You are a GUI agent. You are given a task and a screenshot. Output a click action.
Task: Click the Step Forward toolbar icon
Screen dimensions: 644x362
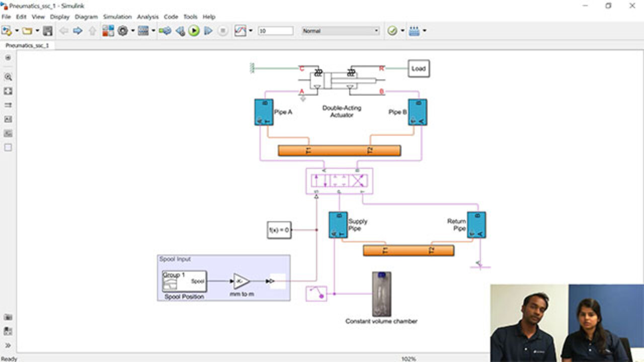point(208,31)
